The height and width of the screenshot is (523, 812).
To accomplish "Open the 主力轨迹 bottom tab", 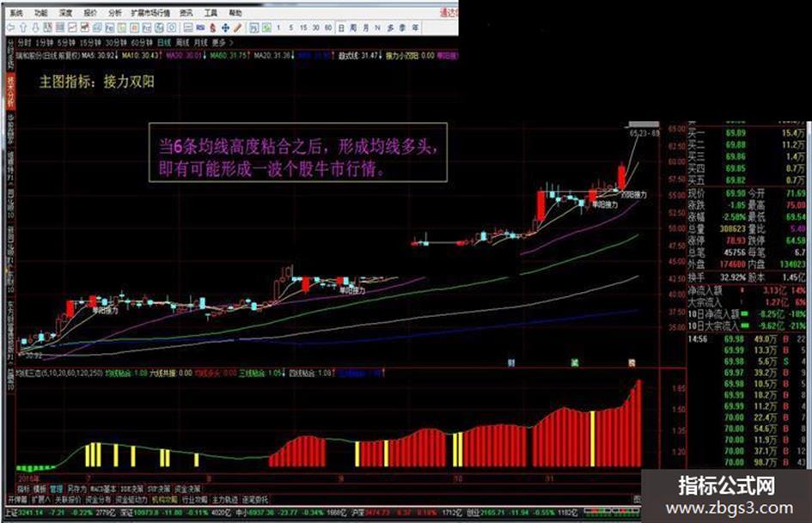I will (225, 500).
